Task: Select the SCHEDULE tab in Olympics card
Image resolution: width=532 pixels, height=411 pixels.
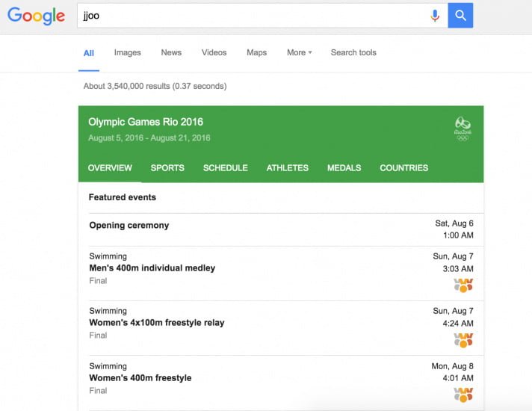Action: click(226, 168)
